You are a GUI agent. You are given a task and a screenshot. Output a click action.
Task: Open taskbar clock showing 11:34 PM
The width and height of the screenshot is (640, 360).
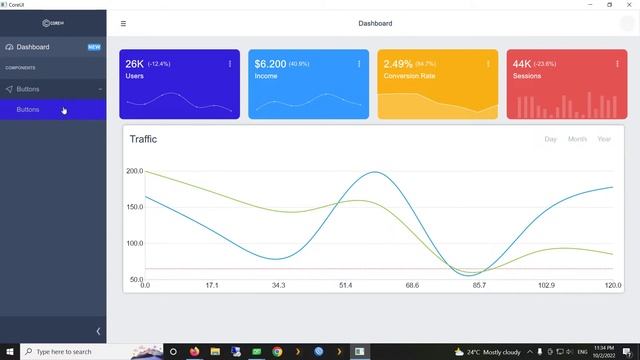point(604,352)
